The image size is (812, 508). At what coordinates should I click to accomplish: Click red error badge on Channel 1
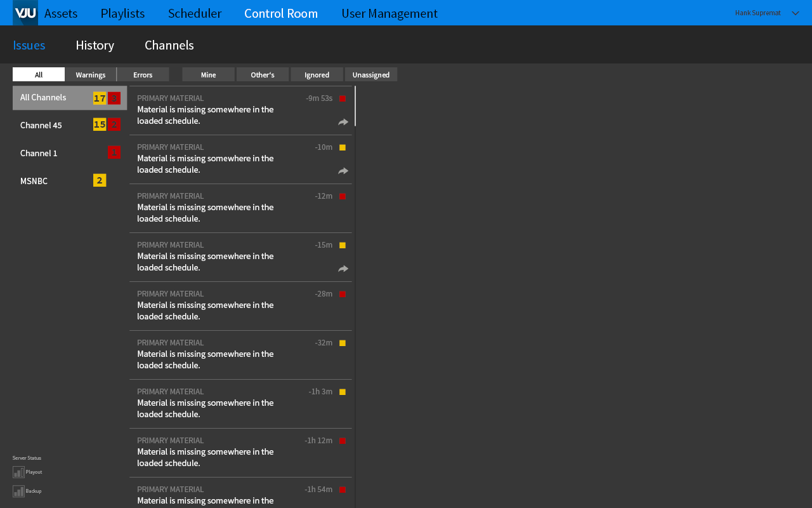(x=114, y=152)
